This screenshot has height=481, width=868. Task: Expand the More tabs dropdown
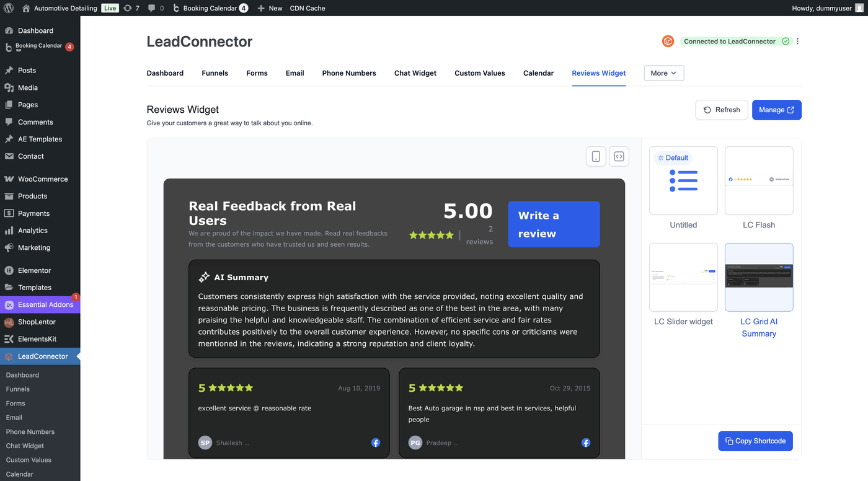(x=663, y=73)
